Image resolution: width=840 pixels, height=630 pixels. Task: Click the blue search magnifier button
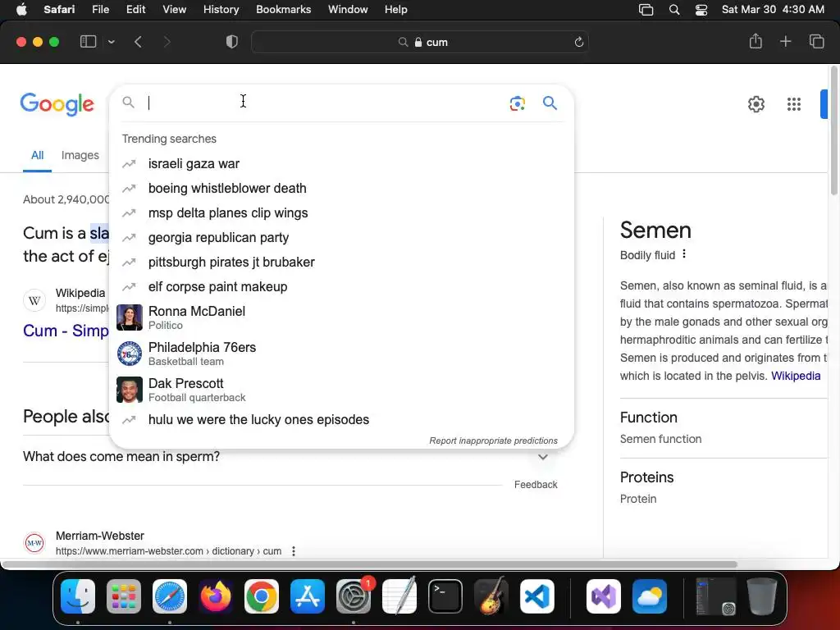(x=550, y=103)
